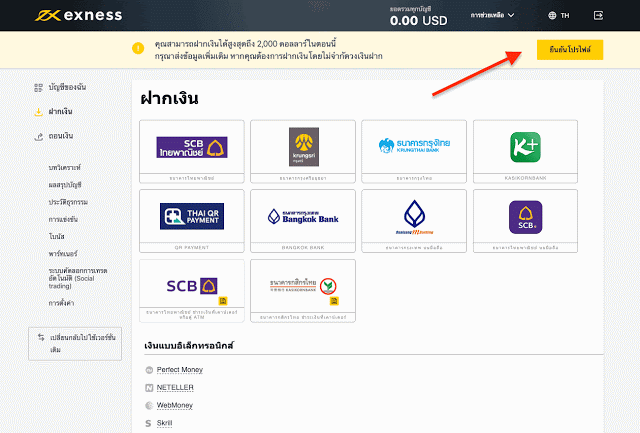Screen dimensions: 640x433
Task: Select ถอนเงิน in the sidebar
Action: pyautogui.click(x=60, y=136)
